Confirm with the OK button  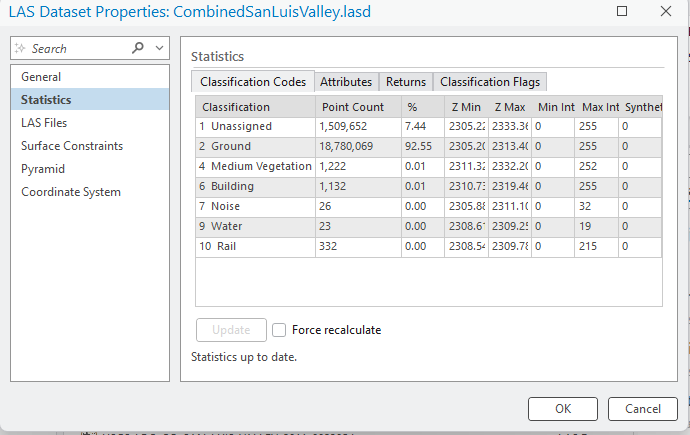coord(563,409)
